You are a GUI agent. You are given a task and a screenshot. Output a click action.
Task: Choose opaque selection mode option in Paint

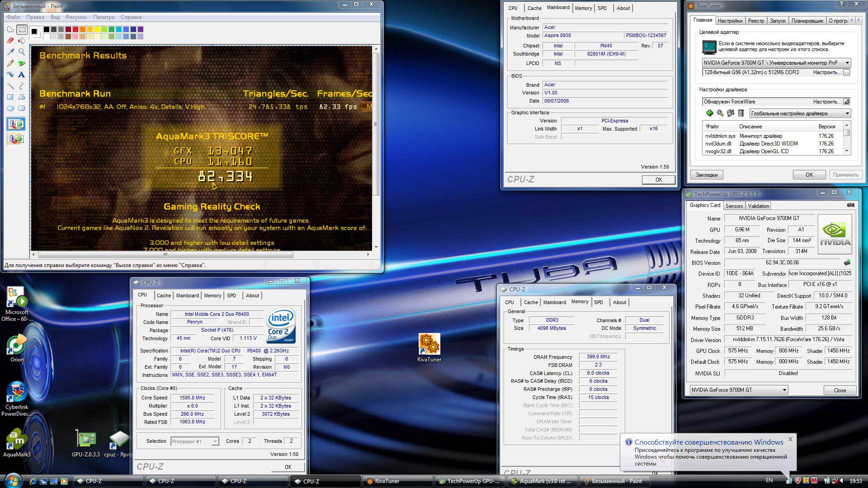(x=16, y=124)
